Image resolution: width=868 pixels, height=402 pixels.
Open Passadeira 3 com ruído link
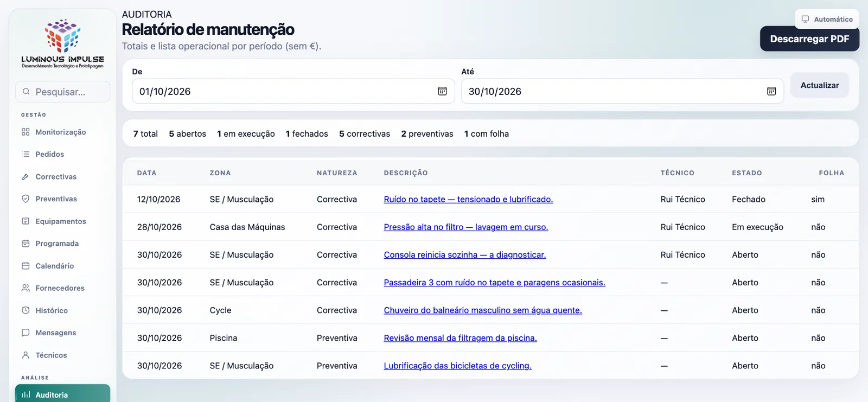(x=494, y=282)
